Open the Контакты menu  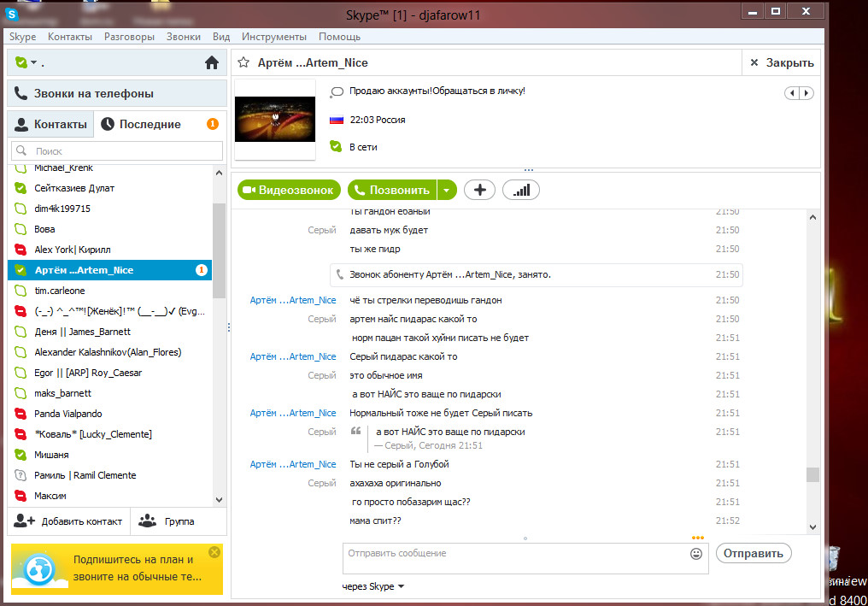[70, 37]
